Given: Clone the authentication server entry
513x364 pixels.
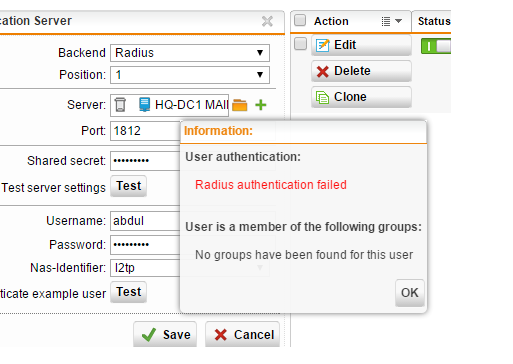Looking at the screenshot, I should 361,97.
